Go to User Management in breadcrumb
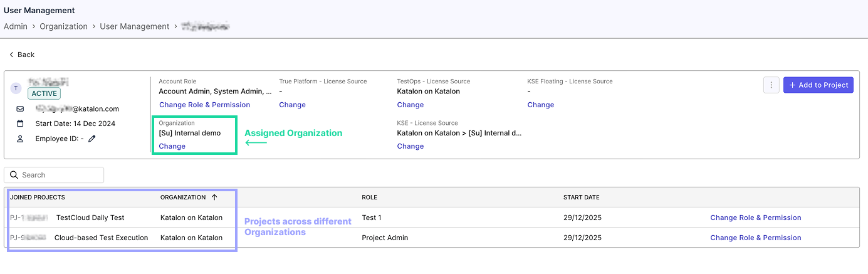Image resolution: width=868 pixels, height=274 pixels. [x=135, y=26]
